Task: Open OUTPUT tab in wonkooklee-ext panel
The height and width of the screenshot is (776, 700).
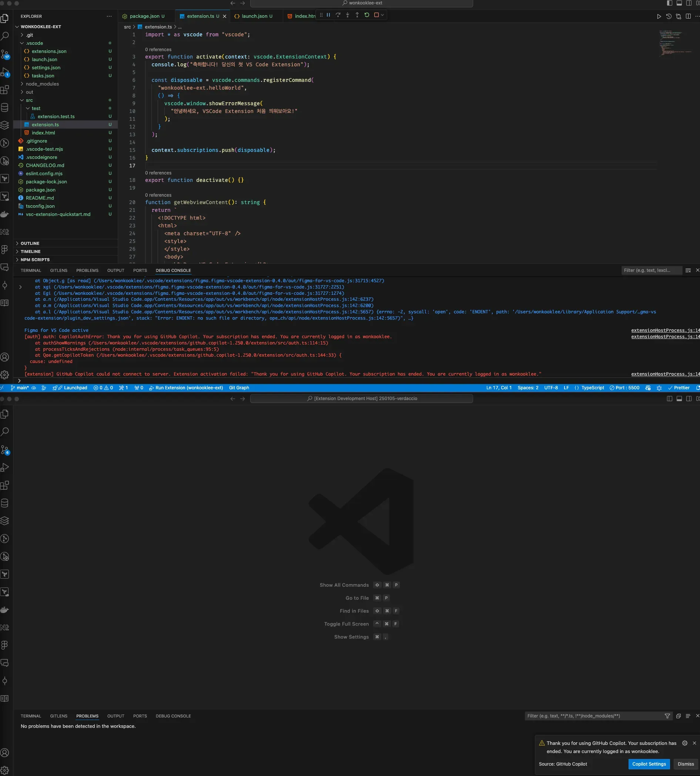Action: point(116,271)
